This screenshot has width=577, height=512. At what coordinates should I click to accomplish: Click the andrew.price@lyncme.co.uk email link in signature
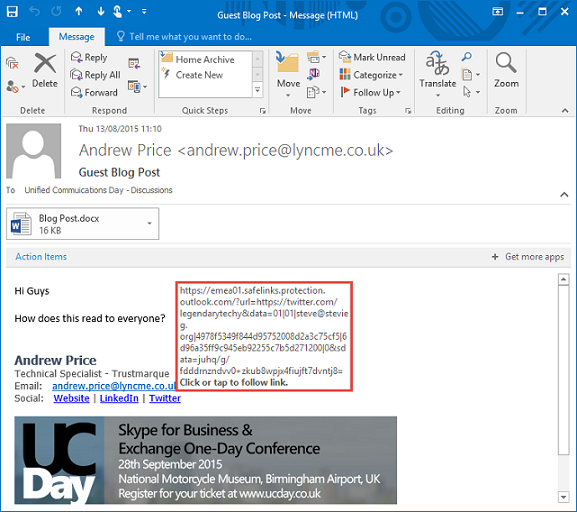(x=114, y=386)
